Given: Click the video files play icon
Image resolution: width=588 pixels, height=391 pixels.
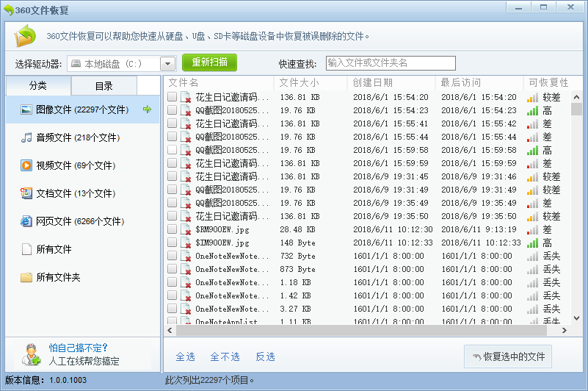Looking at the screenshot, I should pyautogui.click(x=26, y=165).
